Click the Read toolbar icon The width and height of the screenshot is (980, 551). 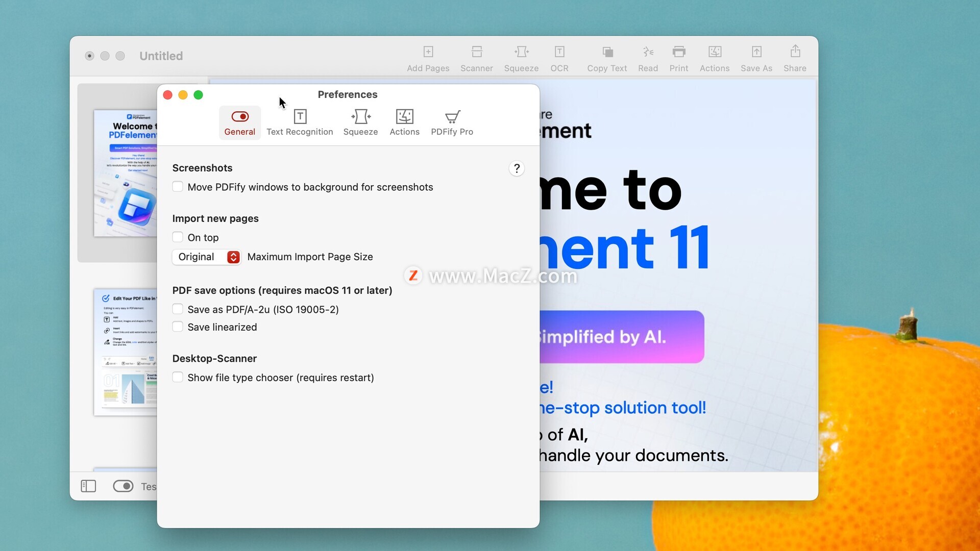(648, 52)
